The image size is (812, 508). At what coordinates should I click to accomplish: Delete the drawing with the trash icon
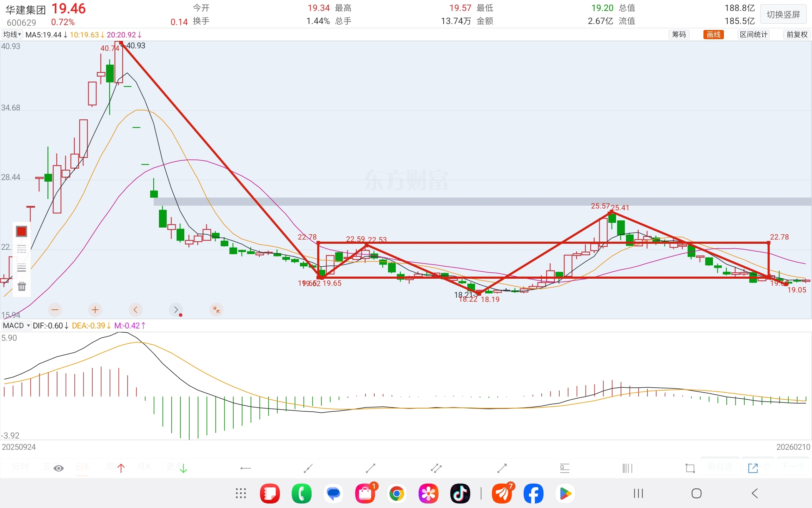click(22, 286)
